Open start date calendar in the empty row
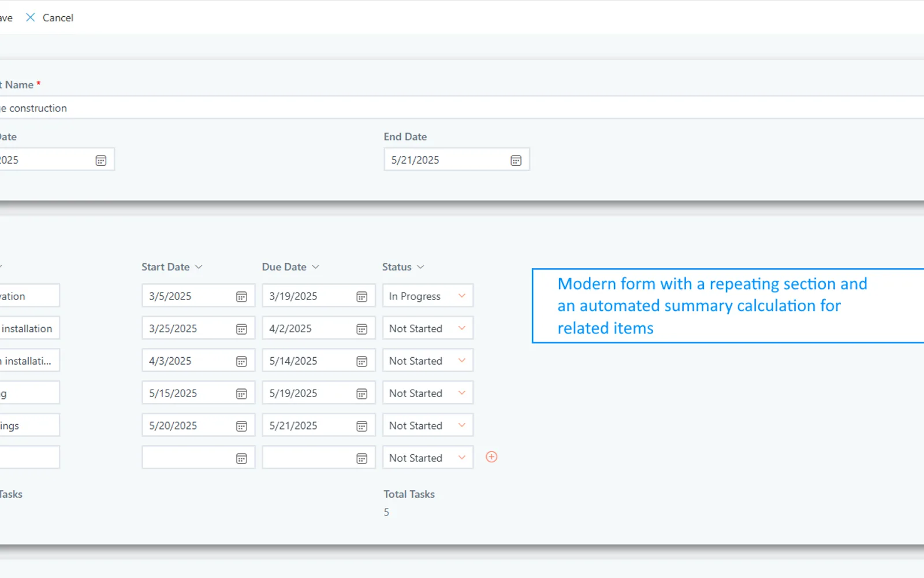924x578 pixels. tap(241, 458)
